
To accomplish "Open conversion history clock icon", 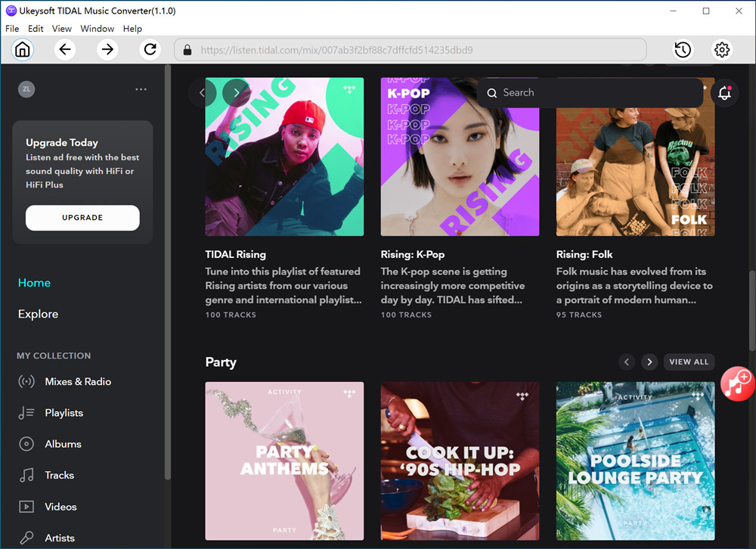I will [x=682, y=50].
